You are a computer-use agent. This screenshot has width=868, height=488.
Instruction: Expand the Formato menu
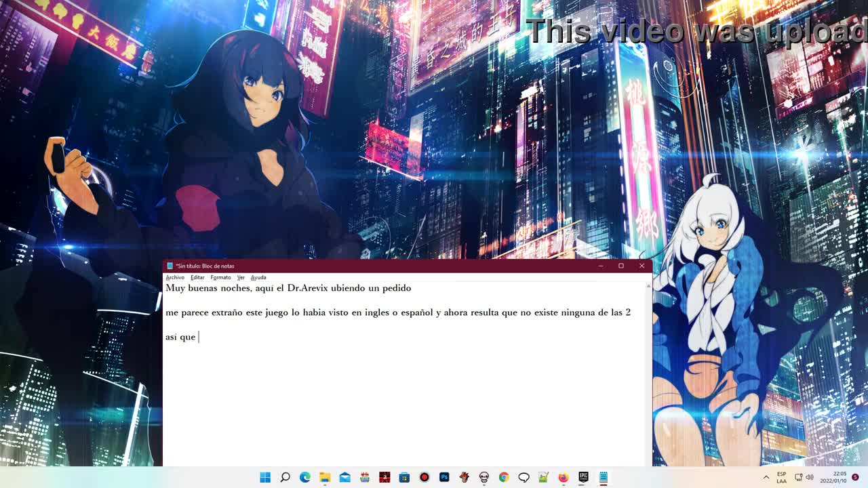tap(220, 277)
